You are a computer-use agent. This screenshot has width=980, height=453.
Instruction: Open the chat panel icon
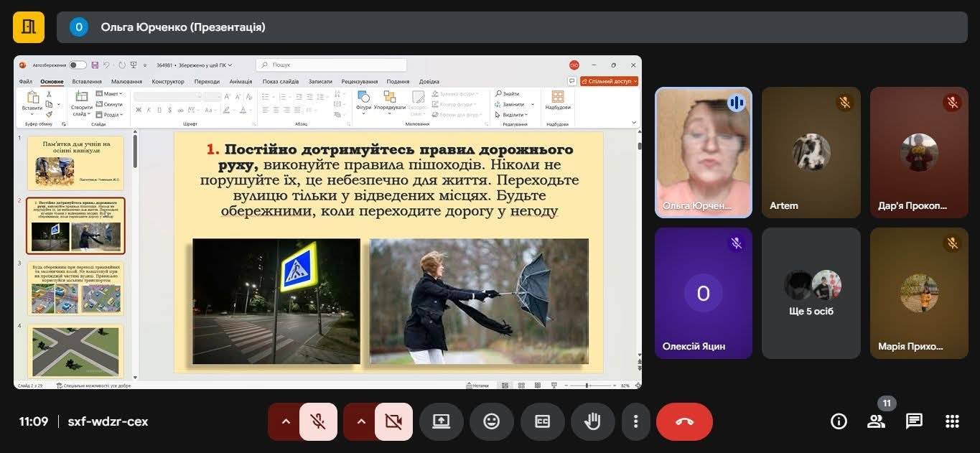click(x=914, y=421)
